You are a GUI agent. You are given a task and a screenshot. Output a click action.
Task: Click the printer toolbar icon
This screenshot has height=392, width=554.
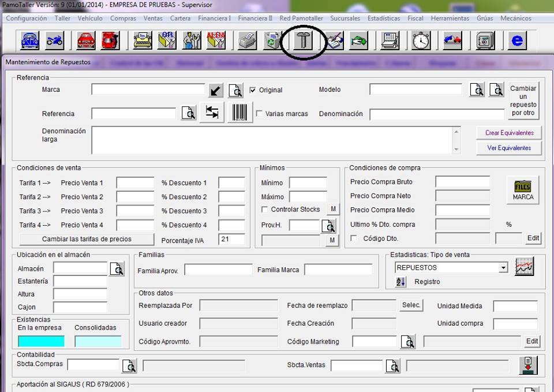pyautogui.click(x=248, y=40)
